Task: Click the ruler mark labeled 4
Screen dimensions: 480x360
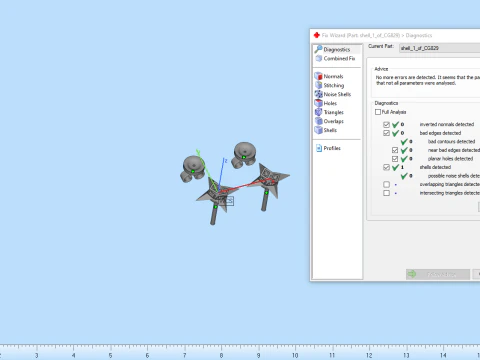Action: coord(73,355)
